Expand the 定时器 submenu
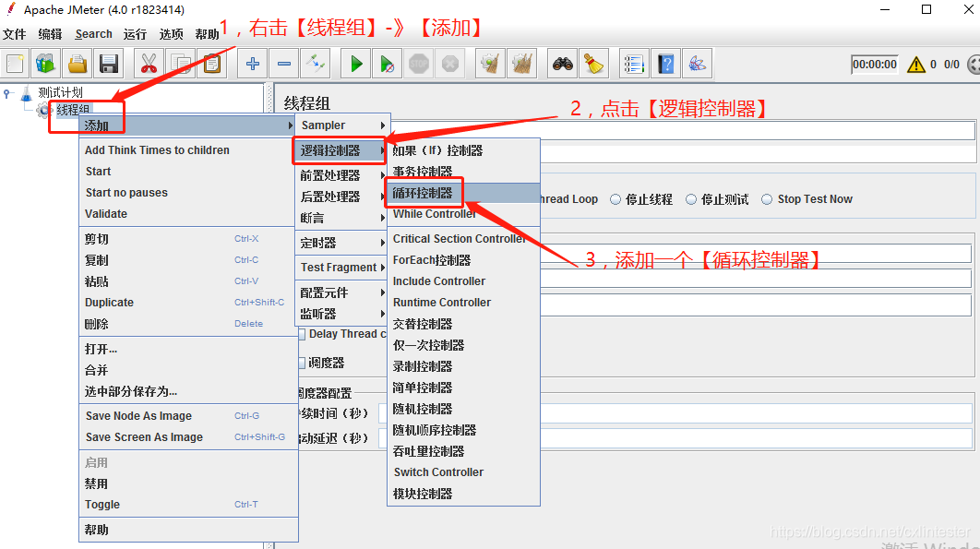 342,243
